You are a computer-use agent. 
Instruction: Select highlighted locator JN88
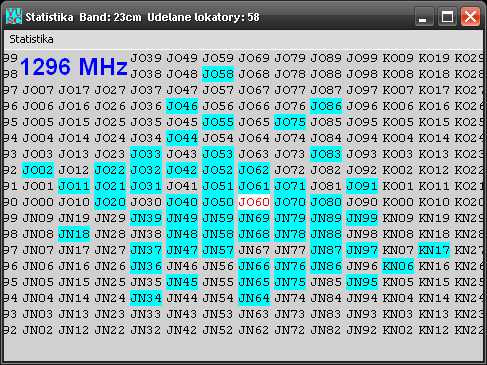tap(326, 234)
